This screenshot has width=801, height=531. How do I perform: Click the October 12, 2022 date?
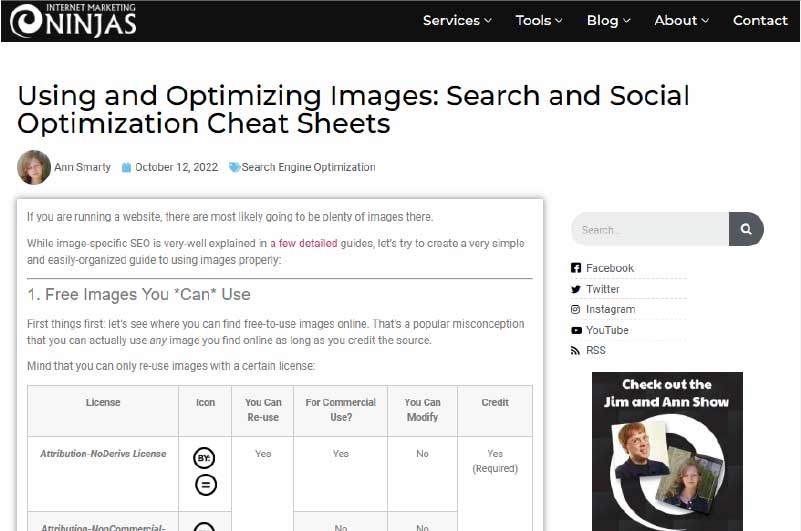[x=176, y=167]
